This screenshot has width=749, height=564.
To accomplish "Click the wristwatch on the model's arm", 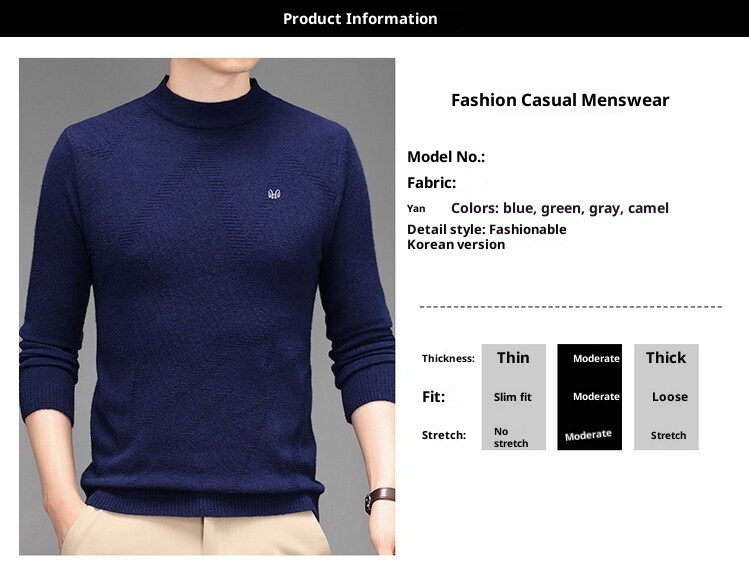I will point(380,500).
